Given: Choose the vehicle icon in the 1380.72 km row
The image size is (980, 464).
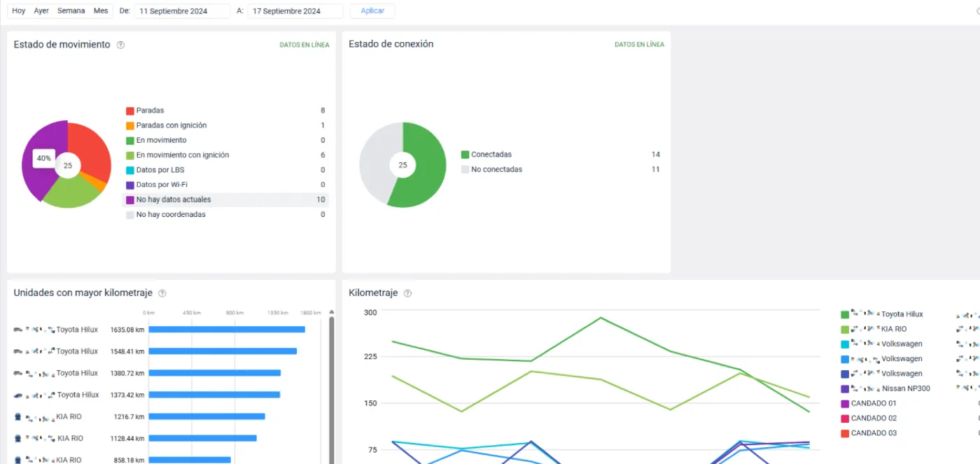Looking at the screenshot, I should (17, 373).
